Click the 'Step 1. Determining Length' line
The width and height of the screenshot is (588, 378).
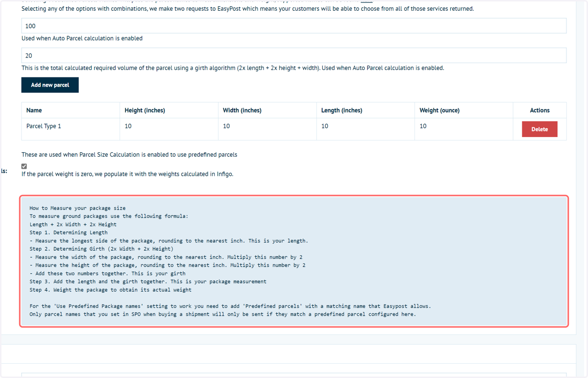point(69,233)
